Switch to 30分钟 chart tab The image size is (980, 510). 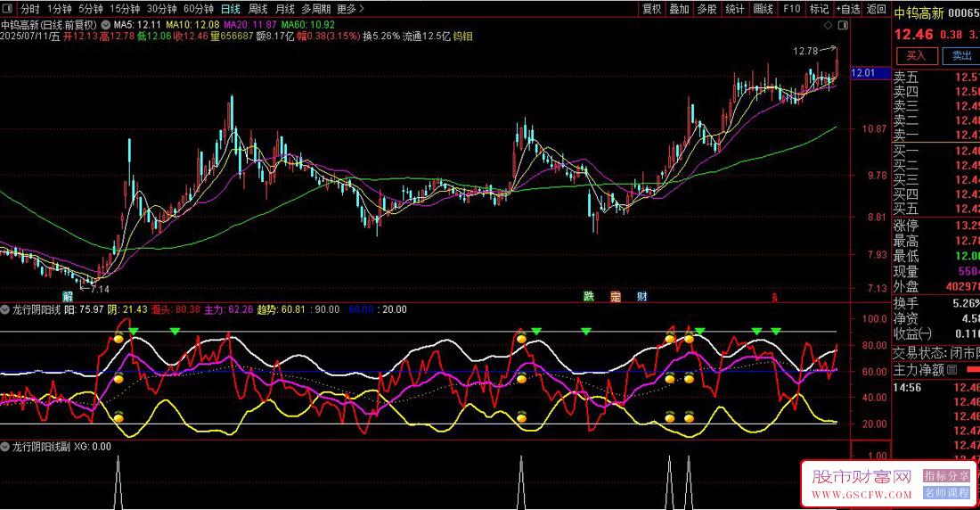click(162, 9)
